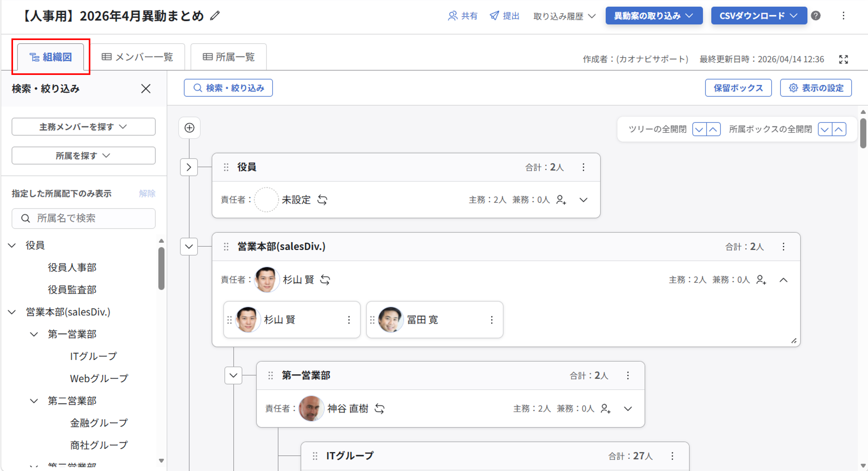Switch to the メンバー一覧 tab
This screenshot has width=868, height=471.
pos(137,57)
